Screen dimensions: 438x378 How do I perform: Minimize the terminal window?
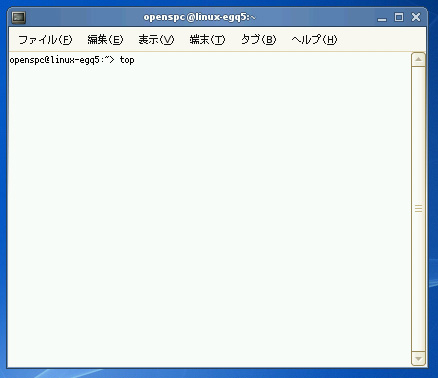click(382, 18)
